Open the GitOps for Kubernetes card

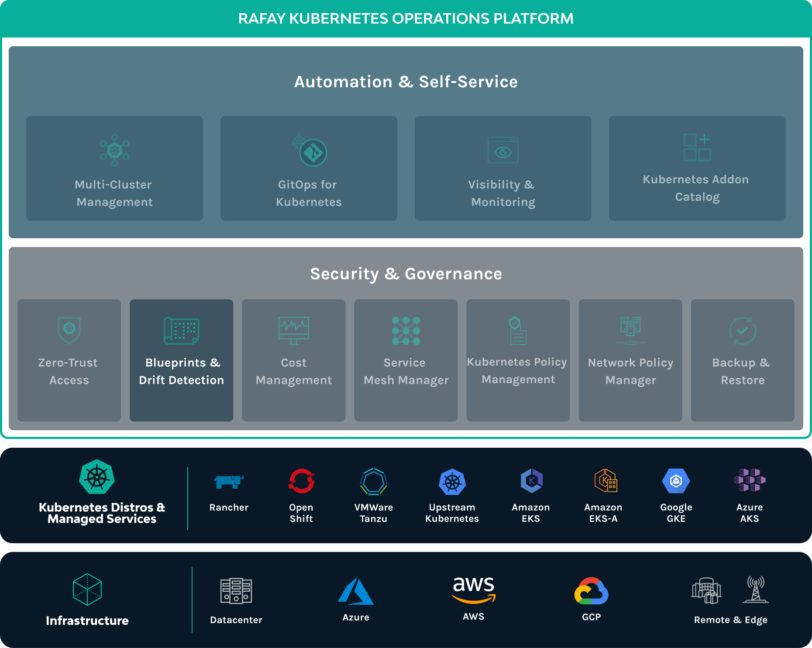[309, 168]
